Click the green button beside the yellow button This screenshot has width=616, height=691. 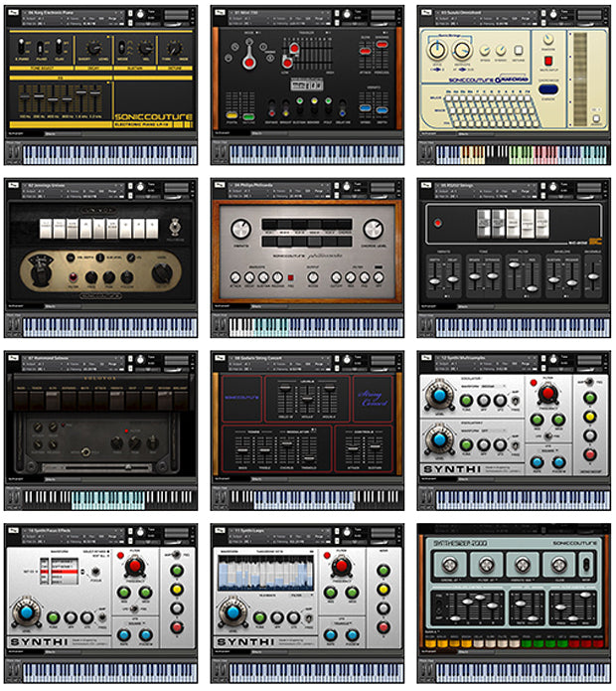[x=248, y=116]
